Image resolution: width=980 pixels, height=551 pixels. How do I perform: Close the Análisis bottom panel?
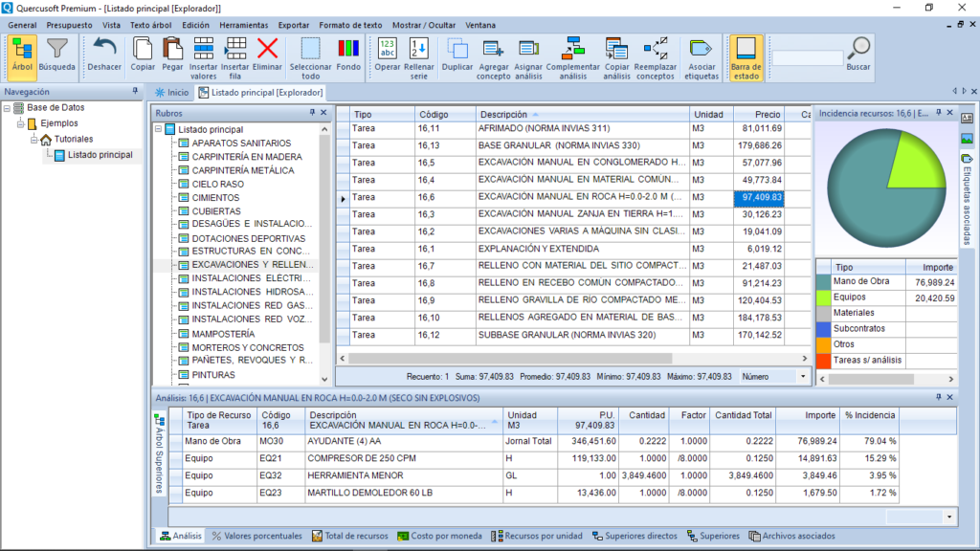click(950, 397)
